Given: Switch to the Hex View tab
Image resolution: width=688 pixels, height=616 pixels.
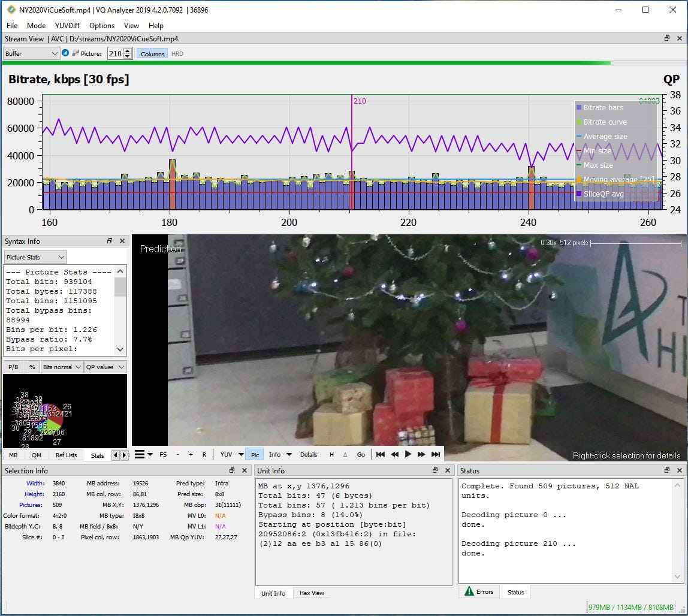Looking at the screenshot, I should click(312, 593).
